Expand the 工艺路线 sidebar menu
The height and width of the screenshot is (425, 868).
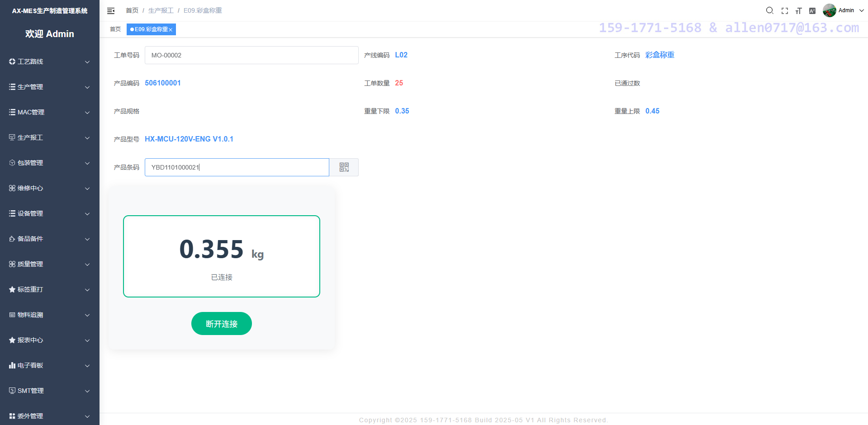[x=49, y=61]
